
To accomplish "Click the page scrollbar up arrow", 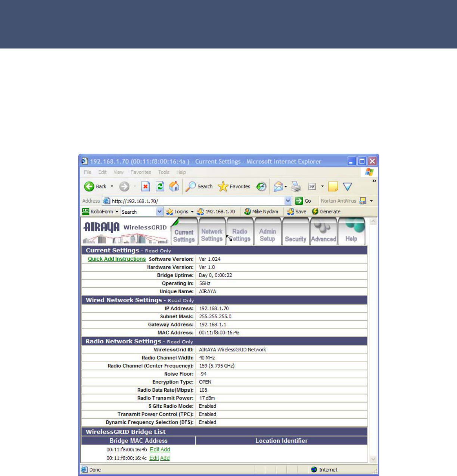I will coord(373,222).
